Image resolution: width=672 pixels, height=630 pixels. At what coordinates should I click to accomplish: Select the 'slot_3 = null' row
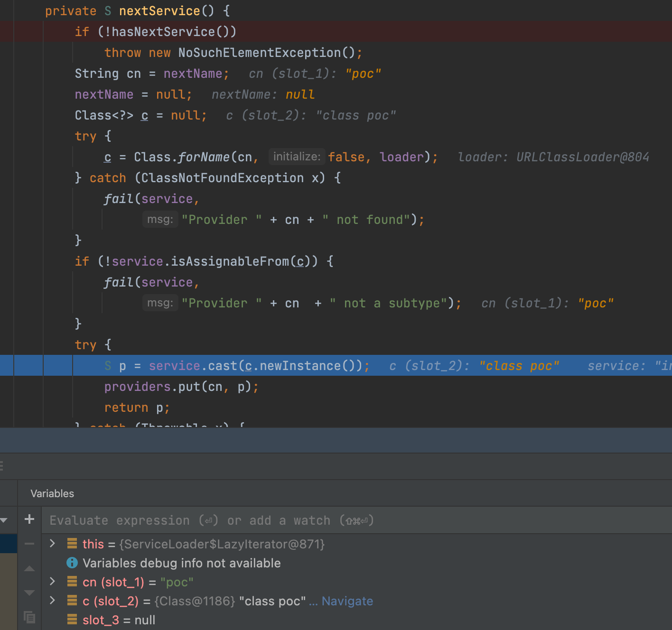(x=356, y=620)
